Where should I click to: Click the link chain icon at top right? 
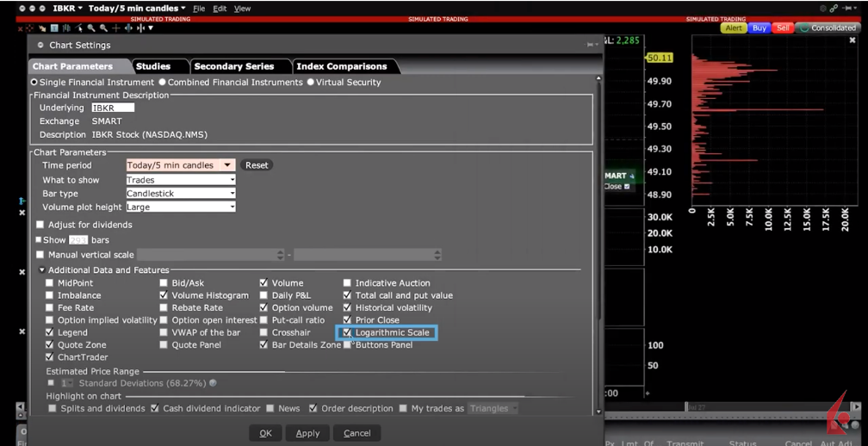(x=834, y=9)
